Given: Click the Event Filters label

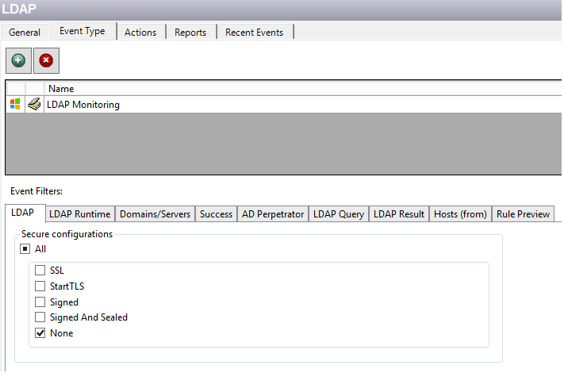Looking at the screenshot, I should point(36,191).
